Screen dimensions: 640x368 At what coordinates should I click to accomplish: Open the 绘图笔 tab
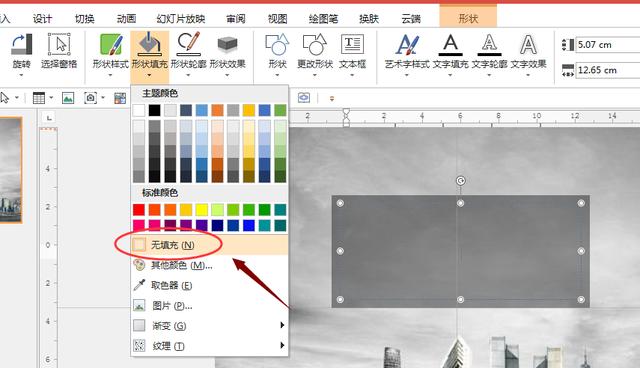[323, 18]
